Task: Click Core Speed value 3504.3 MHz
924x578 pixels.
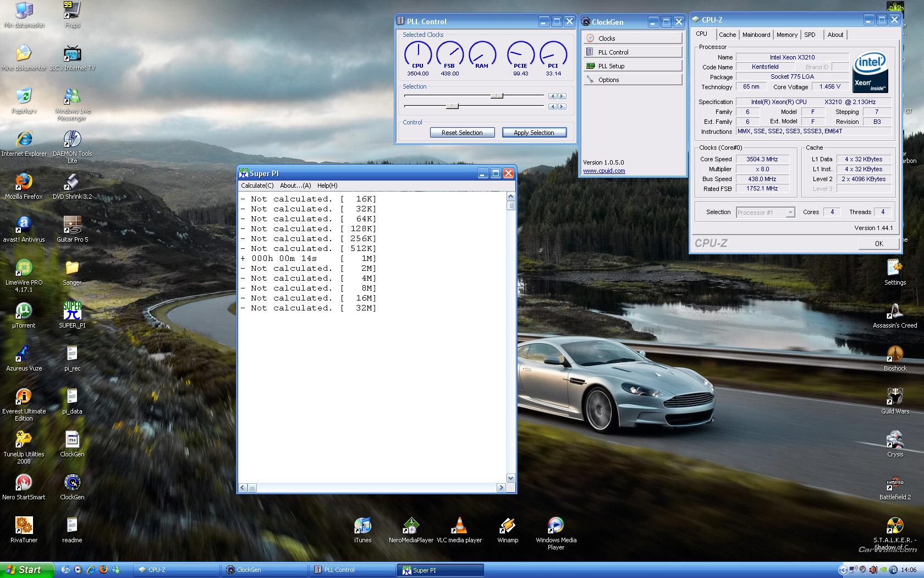Action: click(x=762, y=159)
